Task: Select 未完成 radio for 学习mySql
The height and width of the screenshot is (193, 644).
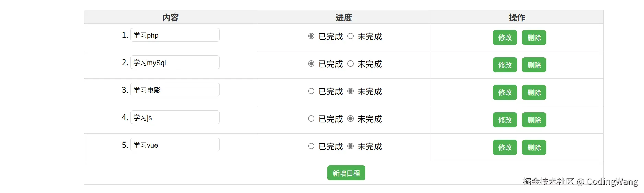Action: click(x=350, y=64)
